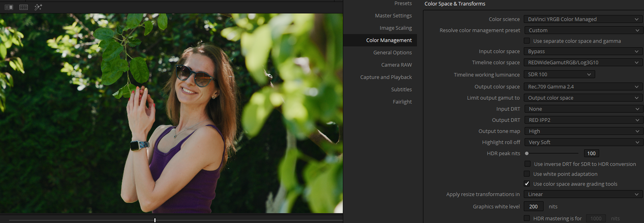Image resolution: width=644 pixels, height=223 pixels.
Task: Open Capture and Playback settings
Action: 386,77
